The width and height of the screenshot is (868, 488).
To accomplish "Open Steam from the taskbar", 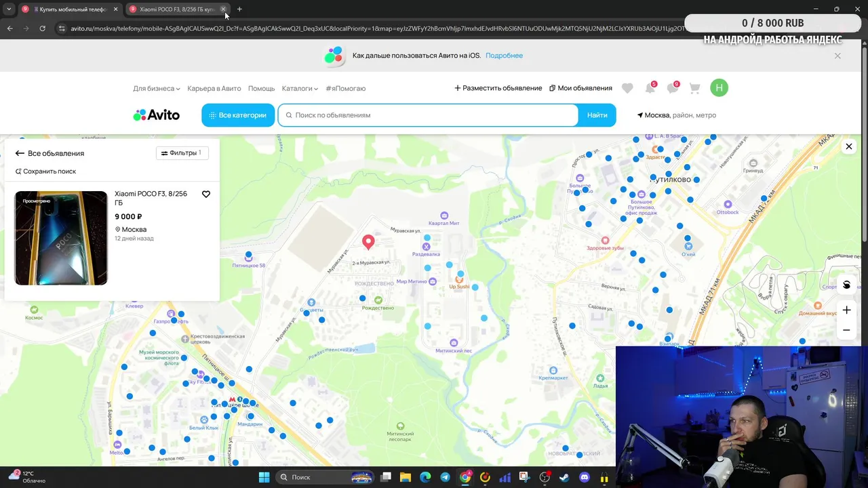I will 564,477.
